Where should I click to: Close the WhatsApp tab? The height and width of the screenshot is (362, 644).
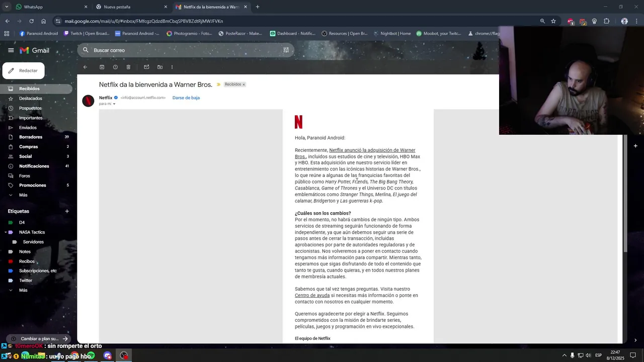(x=86, y=7)
